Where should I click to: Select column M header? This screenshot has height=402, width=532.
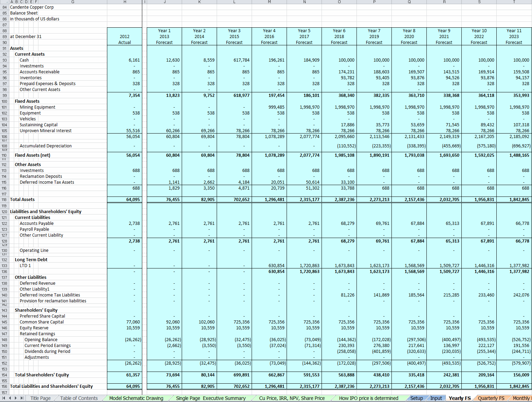(x=269, y=2)
